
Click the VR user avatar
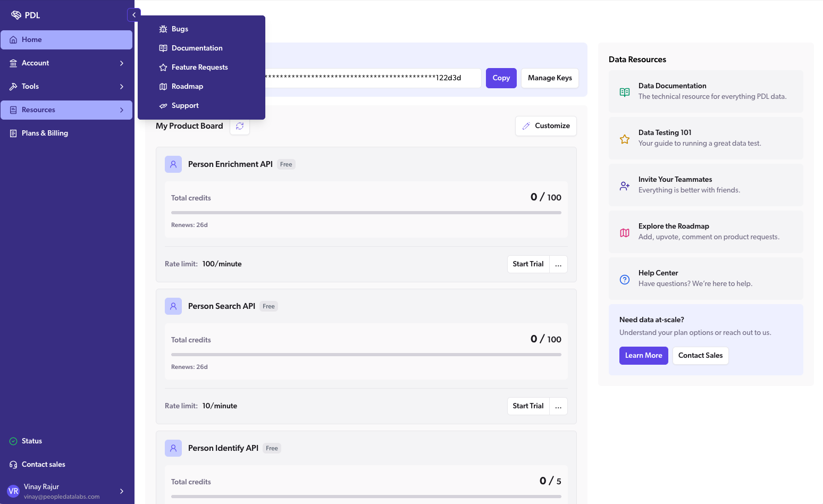(x=13, y=491)
